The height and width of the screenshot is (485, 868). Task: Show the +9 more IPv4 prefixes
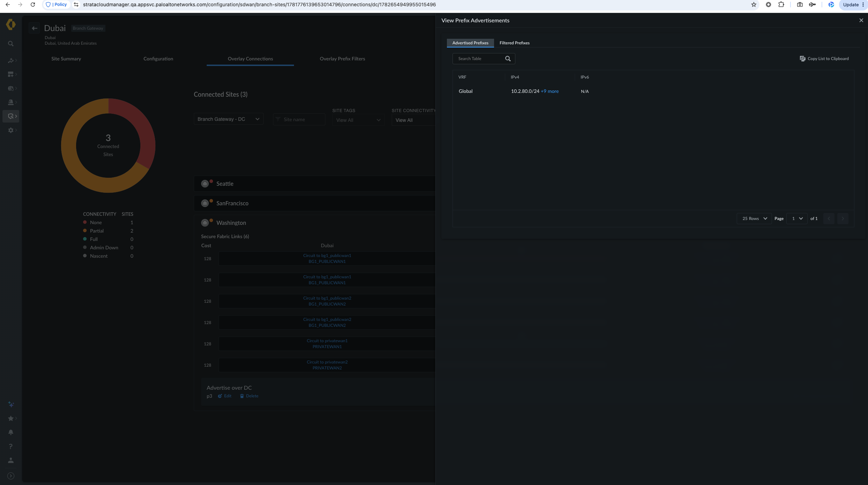pos(550,91)
